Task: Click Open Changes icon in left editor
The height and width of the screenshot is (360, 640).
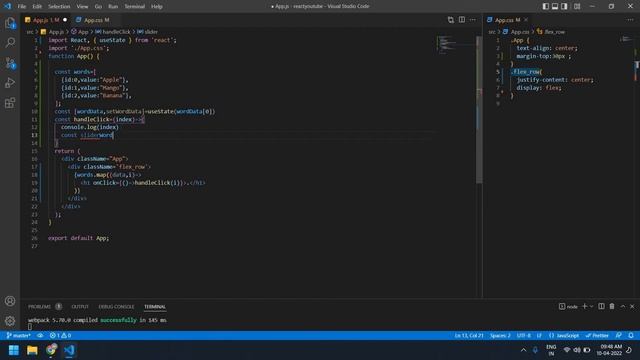Action: pos(451,20)
